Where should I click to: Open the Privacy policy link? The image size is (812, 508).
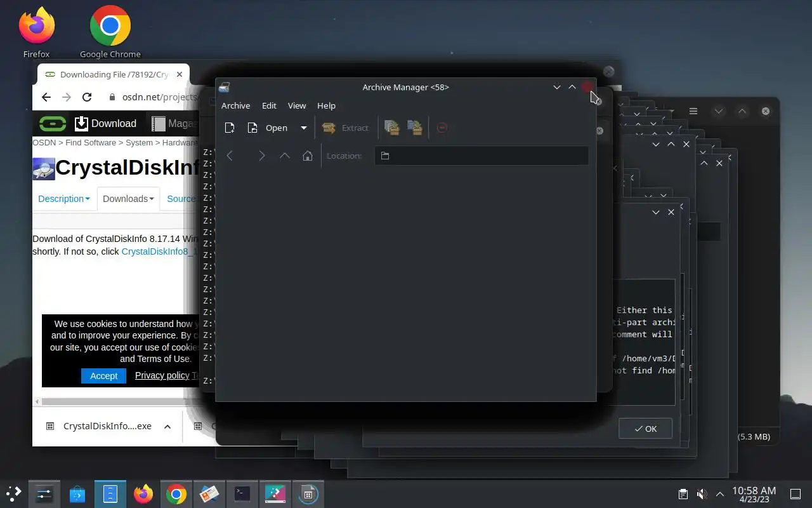(162, 376)
